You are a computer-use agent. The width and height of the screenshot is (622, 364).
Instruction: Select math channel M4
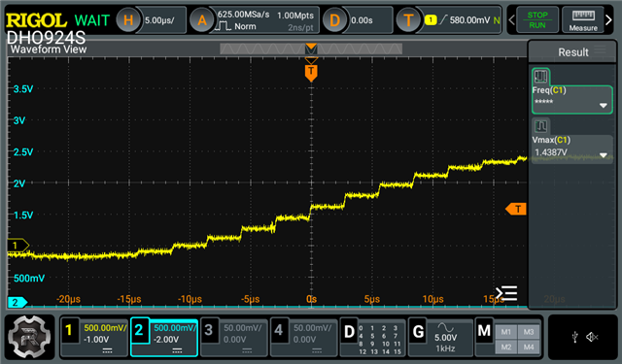click(x=529, y=347)
